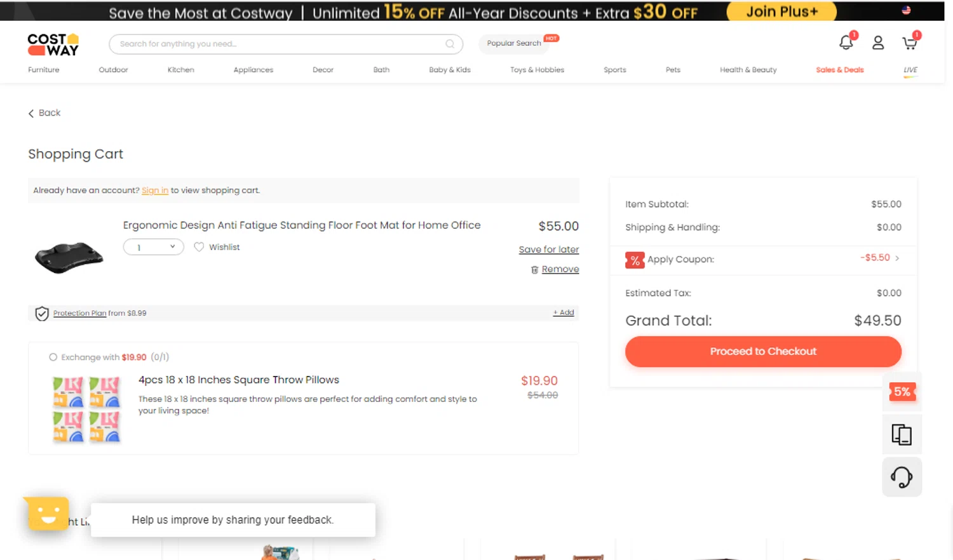This screenshot has width=953, height=560.
Task: Click the Costway logo
Action: (x=53, y=44)
